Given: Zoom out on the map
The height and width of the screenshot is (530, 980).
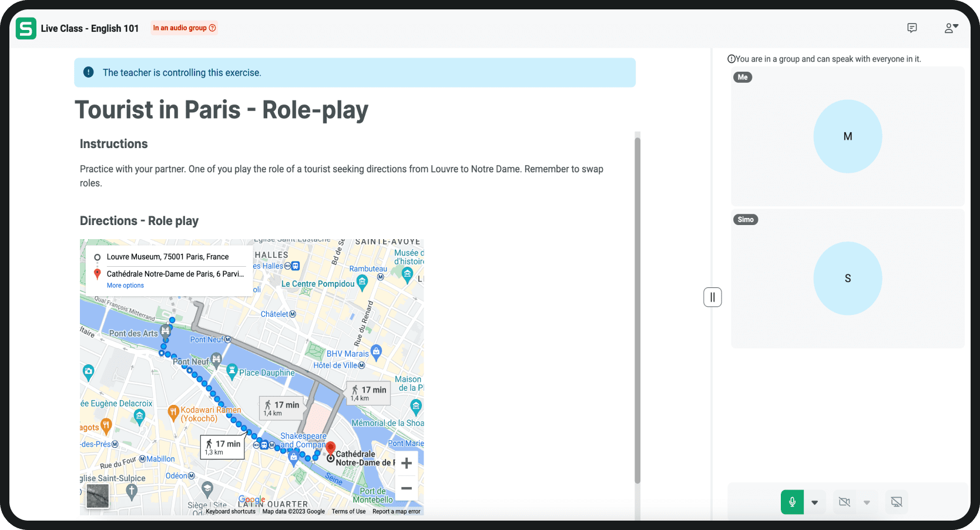Looking at the screenshot, I should point(406,488).
